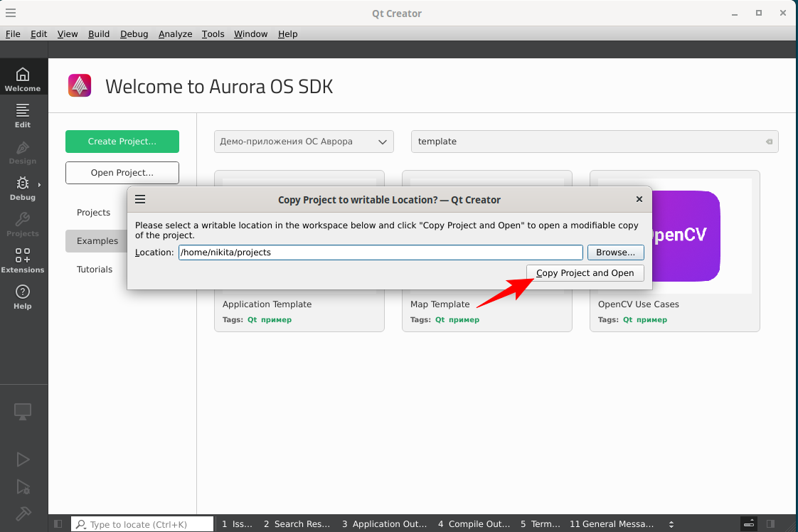Open the General Messages output pane
Image resolution: width=798 pixels, height=532 pixels.
[611, 524]
